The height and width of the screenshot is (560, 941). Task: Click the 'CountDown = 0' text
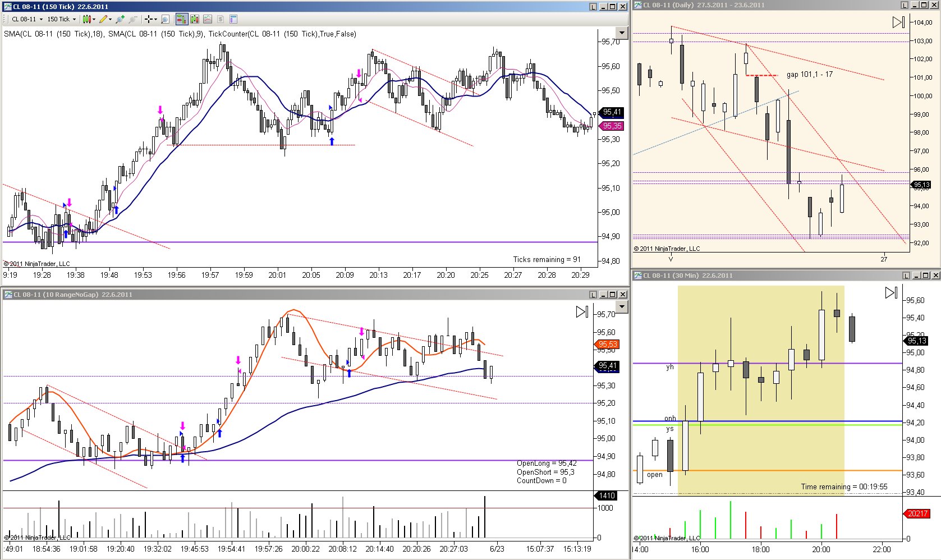[x=541, y=480]
